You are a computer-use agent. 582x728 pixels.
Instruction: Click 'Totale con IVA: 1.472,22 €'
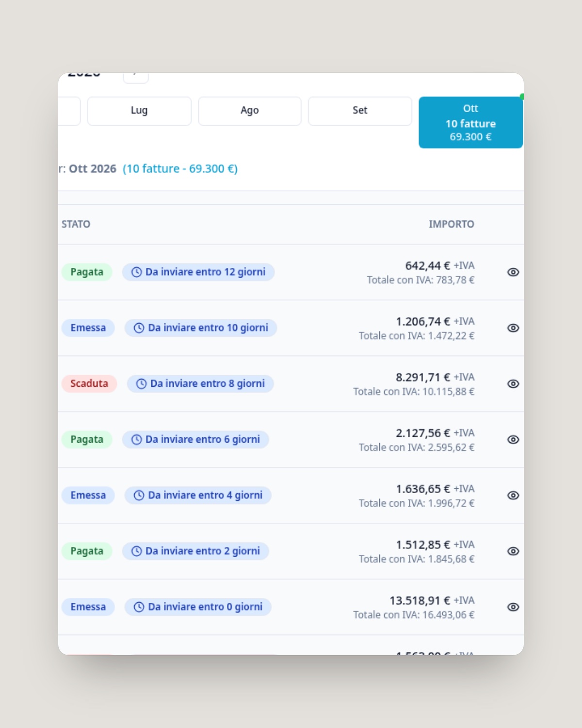point(417,336)
